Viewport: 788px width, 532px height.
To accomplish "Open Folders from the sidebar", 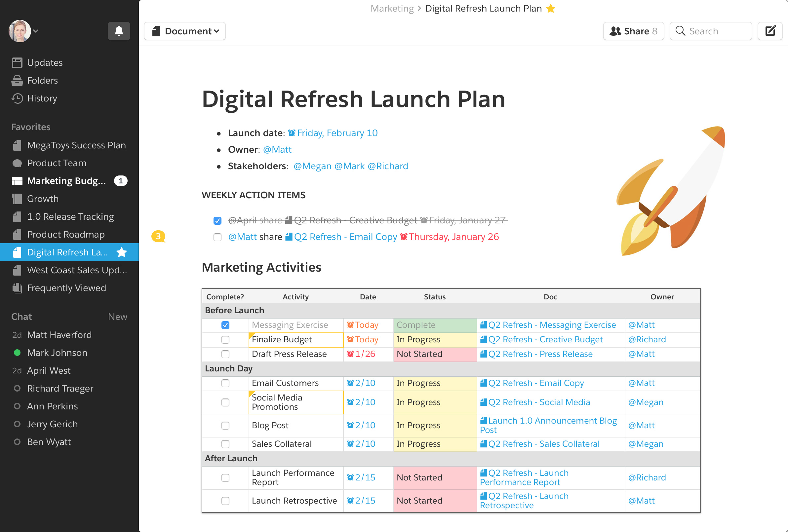I will [x=42, y=81].
